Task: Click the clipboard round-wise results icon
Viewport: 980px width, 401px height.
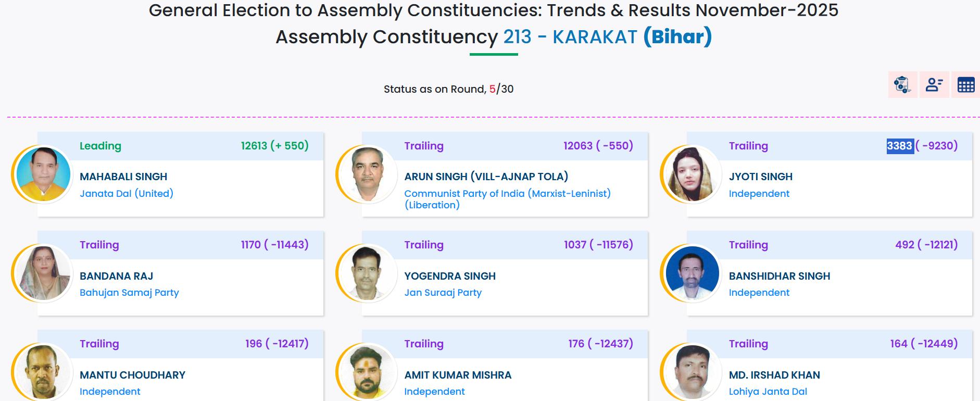Action: [x=902, y=84]
